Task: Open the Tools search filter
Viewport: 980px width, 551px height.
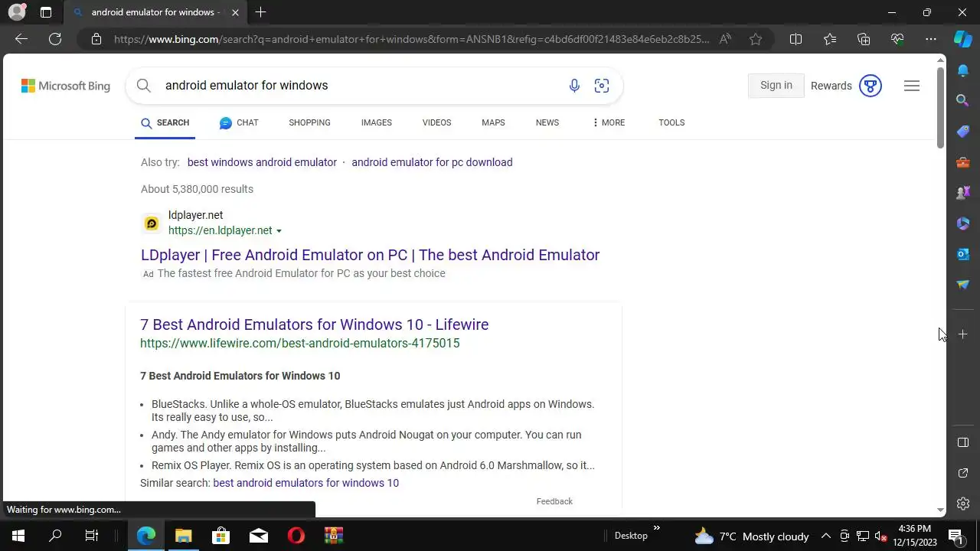Action: pyautogui.click(x=671, y=122)
